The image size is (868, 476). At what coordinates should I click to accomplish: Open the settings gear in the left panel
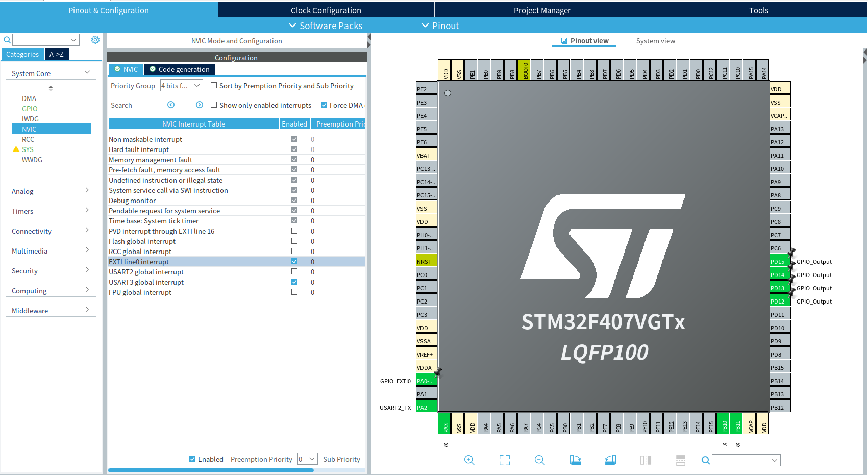[95, 40]
